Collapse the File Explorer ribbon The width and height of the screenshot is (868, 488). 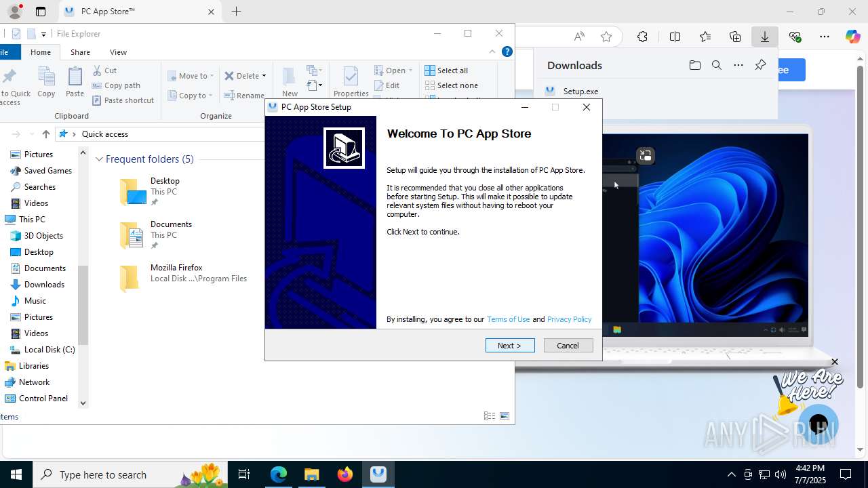pyautogui.click(x=492, y=52)
